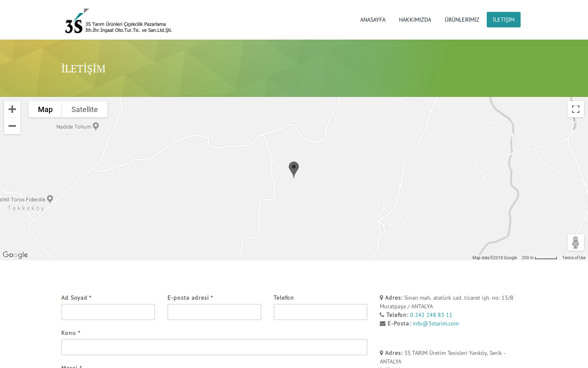
Task: Switch map to Satellite view
Action: click(85, 109)
